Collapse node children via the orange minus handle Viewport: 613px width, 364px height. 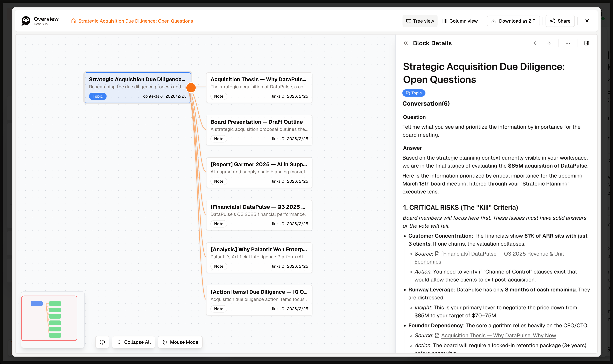[191, 87]
